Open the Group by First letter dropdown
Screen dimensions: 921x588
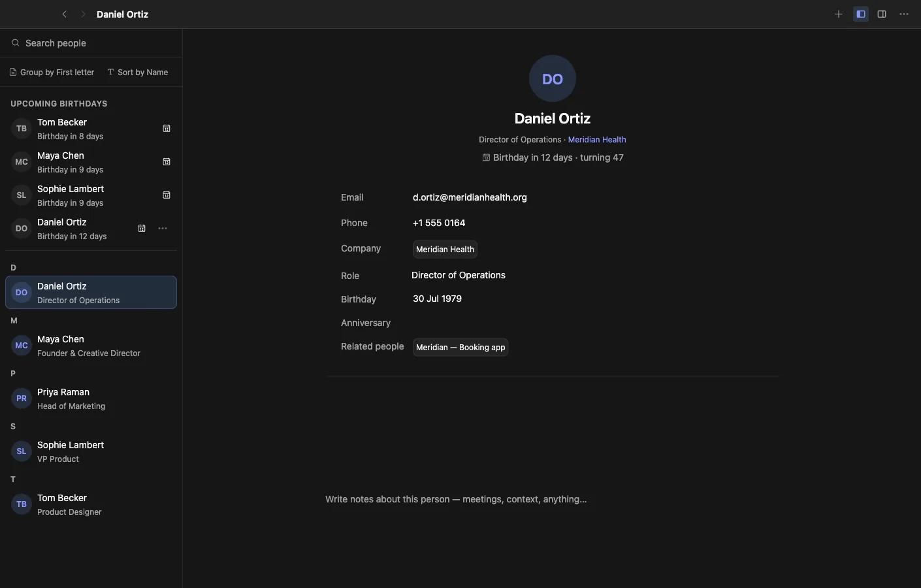(x=52, y=73)
